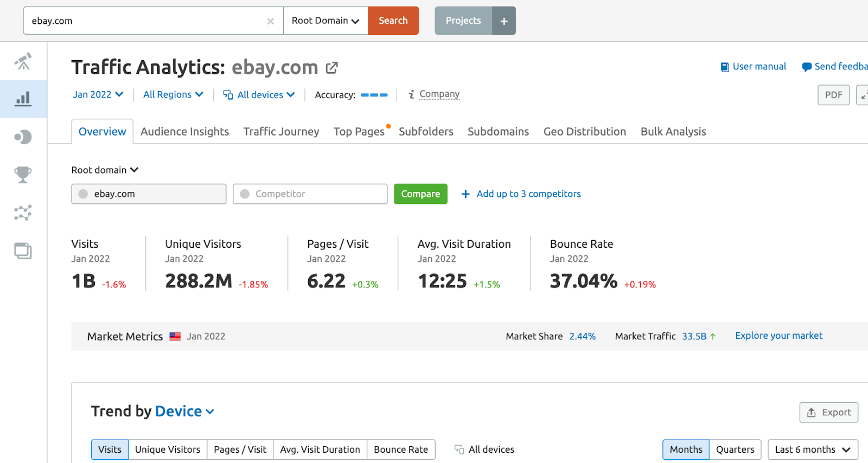This screenshot has height=463, width=868.
Task: Open the trophy icon in the sidebar
Action: click(x=23, y=175)
